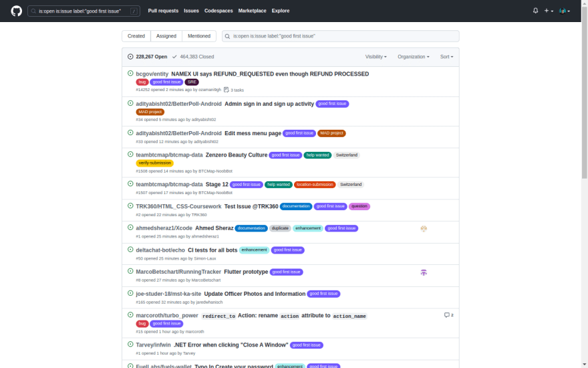This screenshot has width=588, height=368.
Task: Click the open icon beside marcoroth/turbo_power issue
Action: click(130, 314)
